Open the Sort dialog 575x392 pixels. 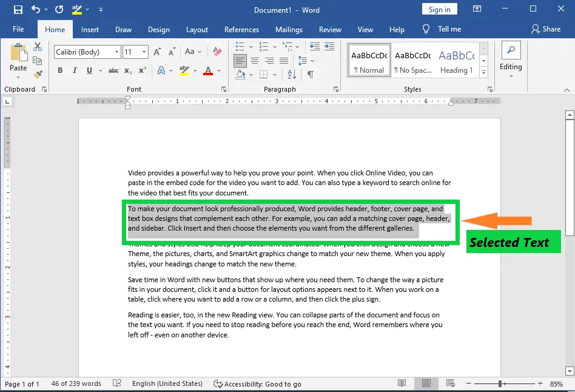pos(291,75)
